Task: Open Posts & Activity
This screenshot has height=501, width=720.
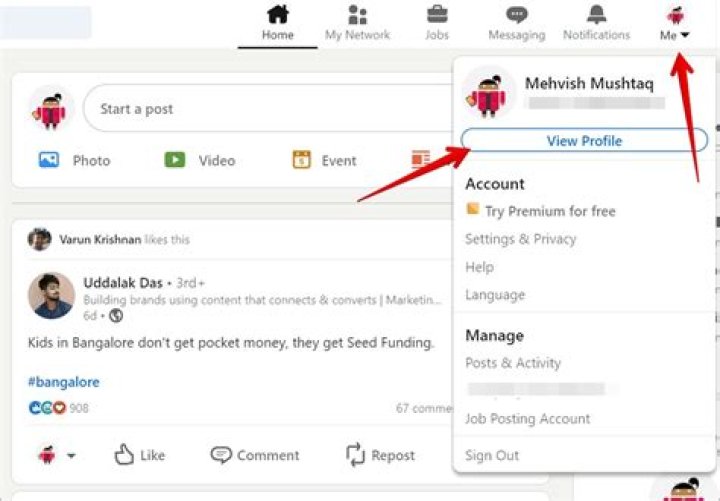Action: tap(513, 363)
